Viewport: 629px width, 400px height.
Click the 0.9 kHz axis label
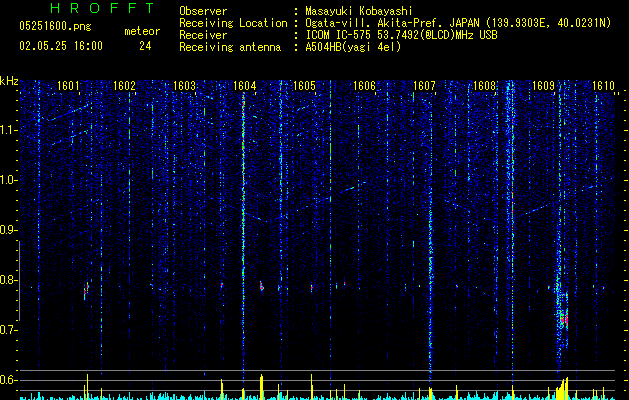[x=8, y=230]
